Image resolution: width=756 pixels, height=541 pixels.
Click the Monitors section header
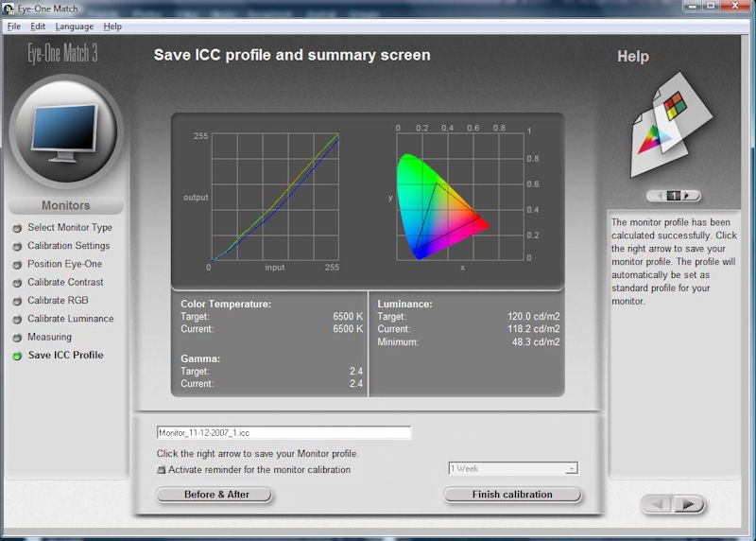pyautogui.click(x=66, y=205)
